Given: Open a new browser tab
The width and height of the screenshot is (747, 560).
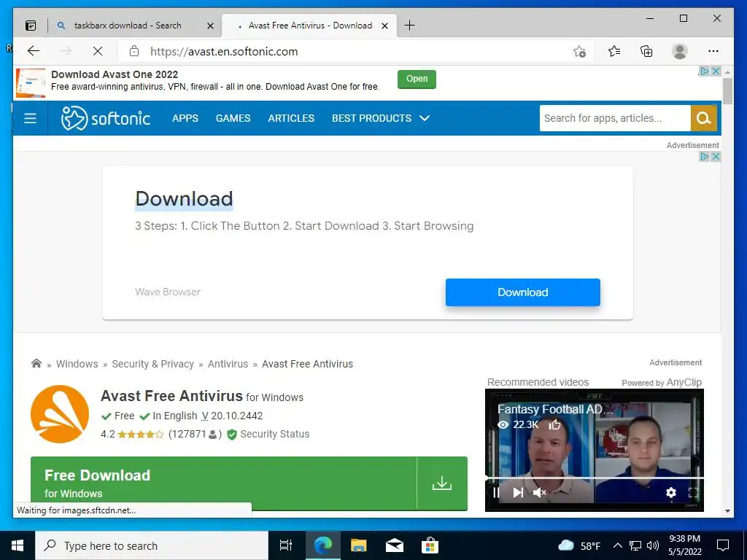Looking at the screenshot, I should click(409, 26).
